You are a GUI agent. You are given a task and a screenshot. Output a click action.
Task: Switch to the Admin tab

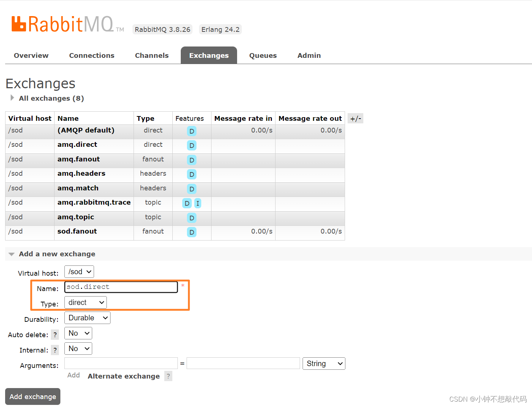click(x=309, y=55)
